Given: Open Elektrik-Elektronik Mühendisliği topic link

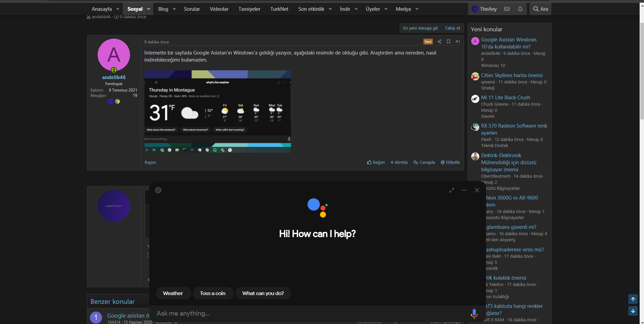Looking at the screenshot, I should click(x=509, y=163).
